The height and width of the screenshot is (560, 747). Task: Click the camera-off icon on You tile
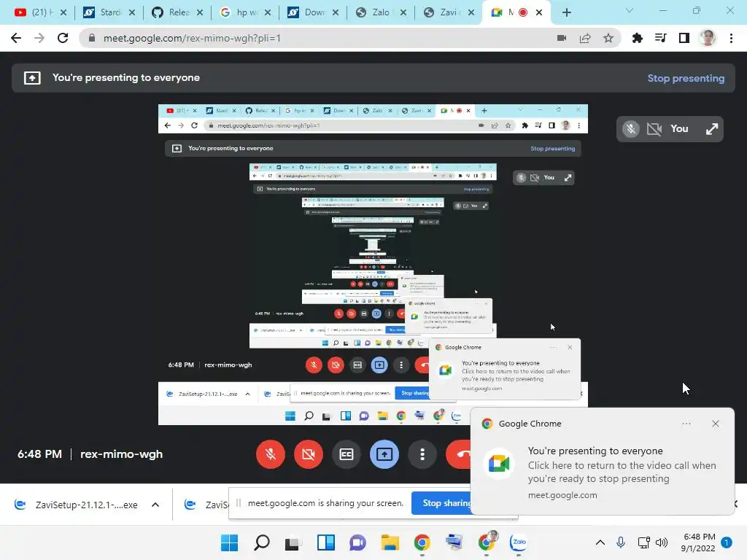[654, 129]
